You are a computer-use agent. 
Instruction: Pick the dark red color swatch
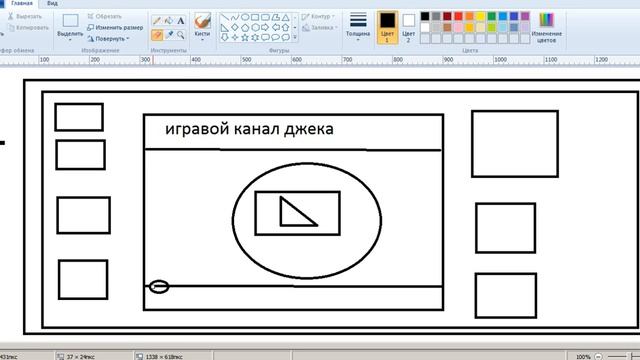click(447, 16)
